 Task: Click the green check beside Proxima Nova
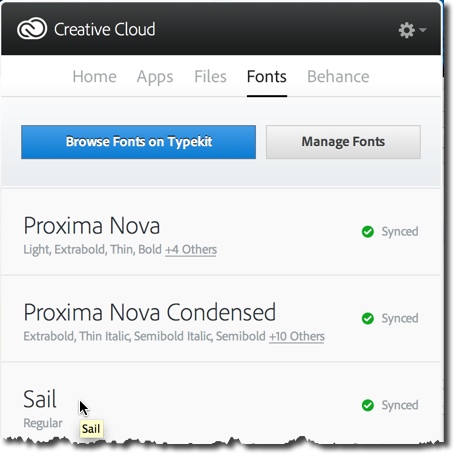(x=368, y=232)
